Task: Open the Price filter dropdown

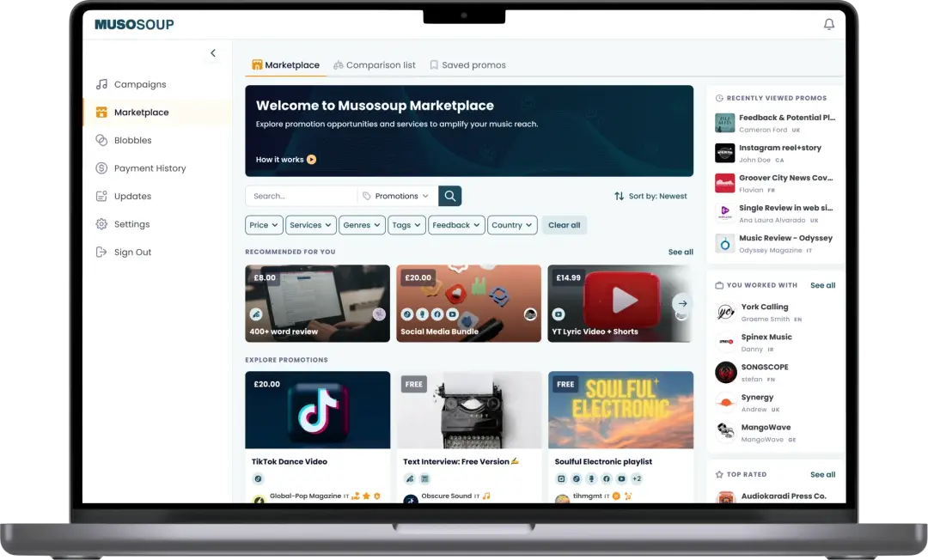Action: click(x=263, y=225)
